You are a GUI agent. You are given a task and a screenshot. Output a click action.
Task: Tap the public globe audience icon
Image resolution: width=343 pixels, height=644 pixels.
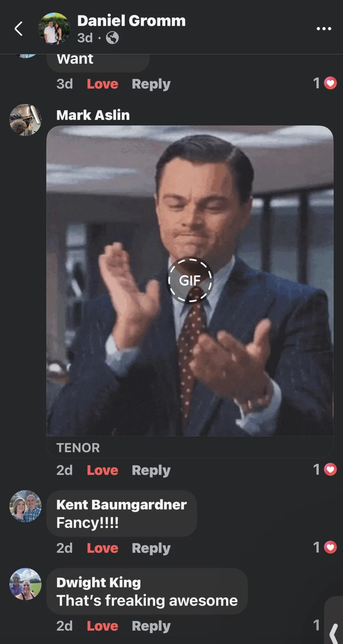click(x=112, y=38)
